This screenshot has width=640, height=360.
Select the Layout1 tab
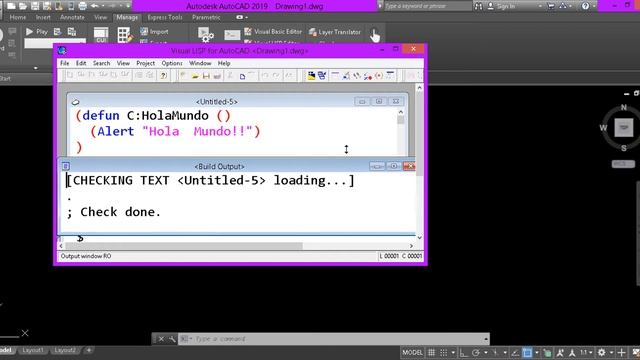point(33,350)
